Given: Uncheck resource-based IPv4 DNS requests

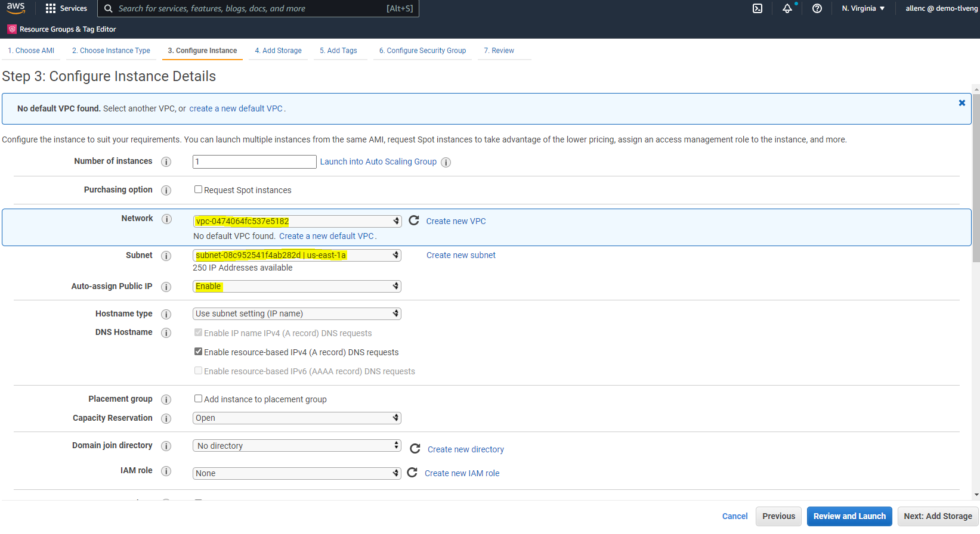Looking at the screenshot, I should (198, 352).
